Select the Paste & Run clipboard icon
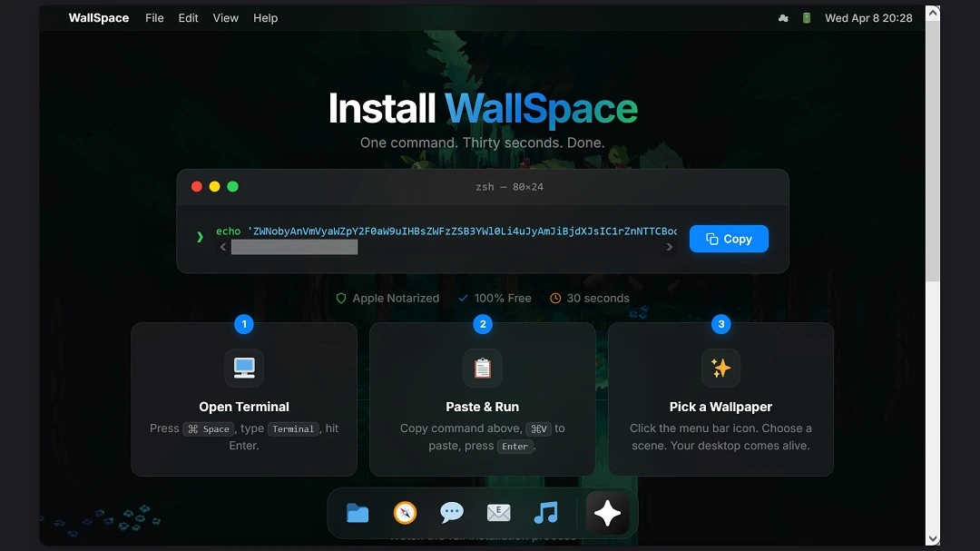The width and height of the screenshot is (980, 551). pos(482,369)
